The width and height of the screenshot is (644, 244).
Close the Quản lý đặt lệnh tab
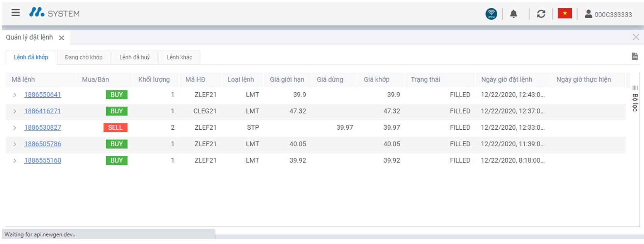[61, 38]
